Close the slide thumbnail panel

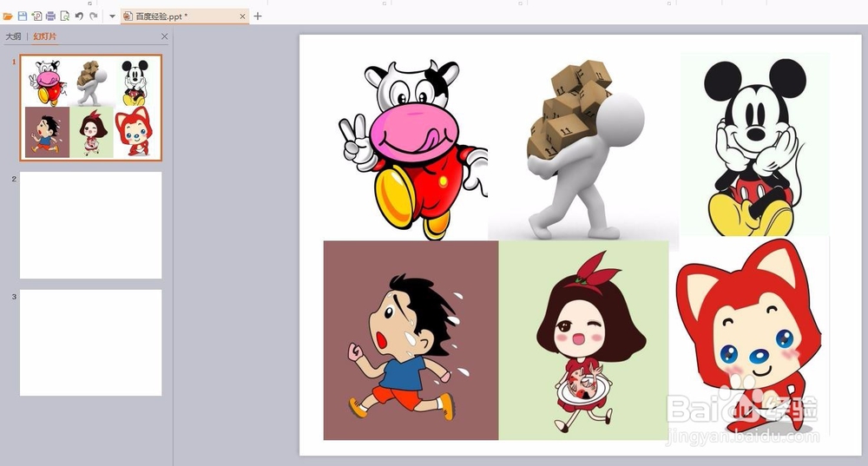pos(164,36)
